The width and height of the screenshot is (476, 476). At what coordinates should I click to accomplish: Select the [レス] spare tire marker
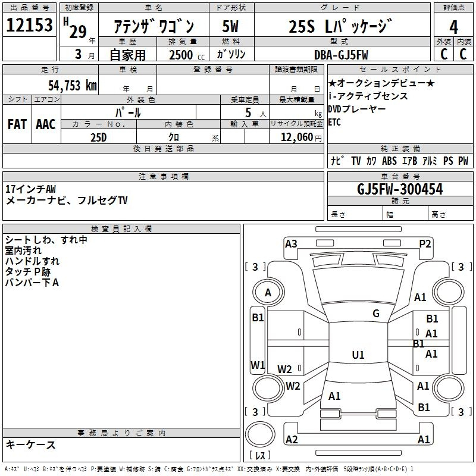click(260, 456)
